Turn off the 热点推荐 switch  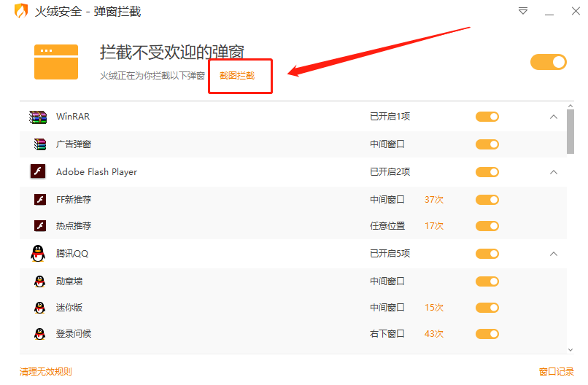point(487,226)
